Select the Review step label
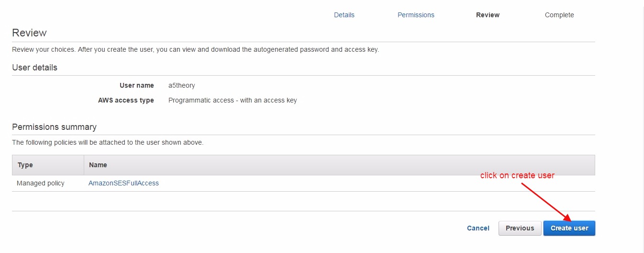 pyautogui.click(x=488, y=15)
